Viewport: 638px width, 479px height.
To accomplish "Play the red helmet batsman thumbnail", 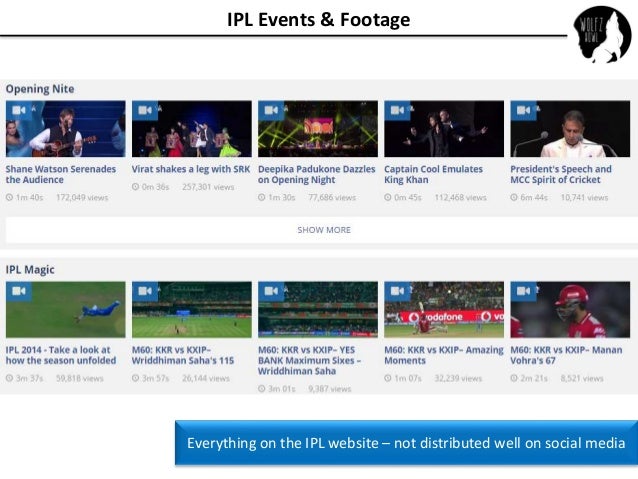I will [570, 309].
